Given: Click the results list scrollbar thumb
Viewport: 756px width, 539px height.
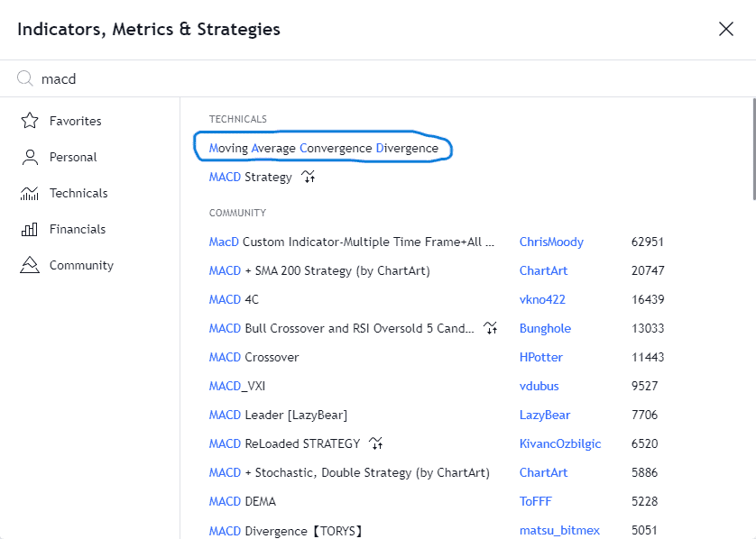Looking at the screenshot, I should [753, 150].
